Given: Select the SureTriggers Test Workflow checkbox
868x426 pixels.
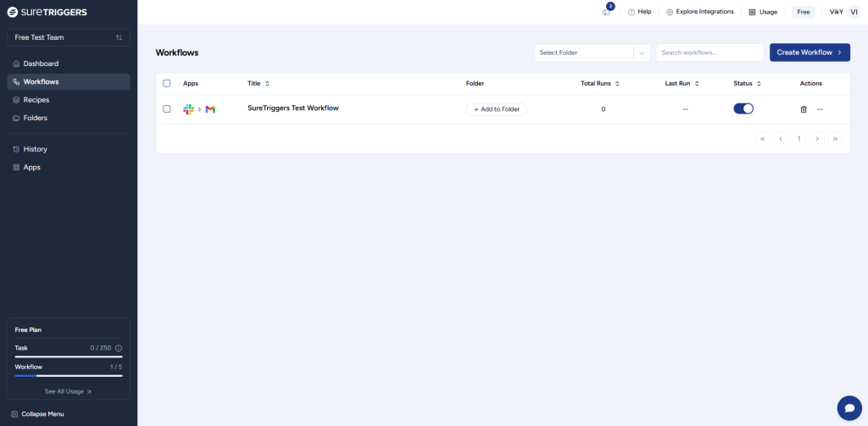Looking at the screenshot, I should click(167, 109).
